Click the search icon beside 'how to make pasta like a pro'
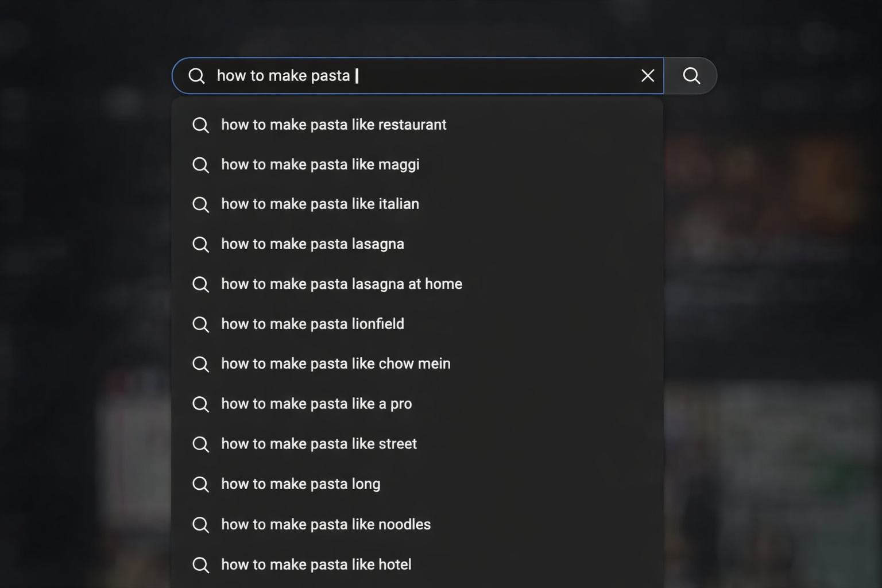Image resolution: width=882 pixels, height=588 pixels. pyautogui.click(x=200, y=404)
